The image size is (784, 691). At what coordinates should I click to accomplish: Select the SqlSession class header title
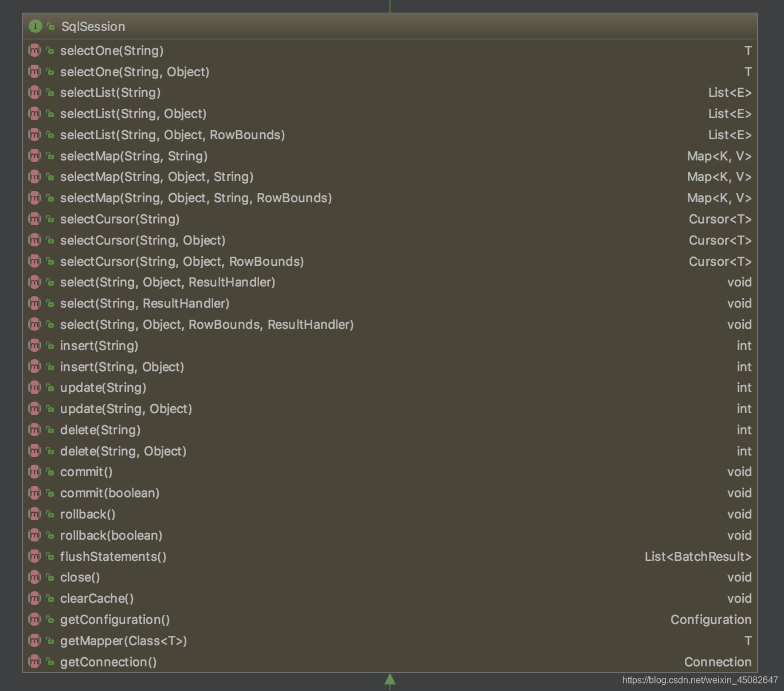pos(93,26)
